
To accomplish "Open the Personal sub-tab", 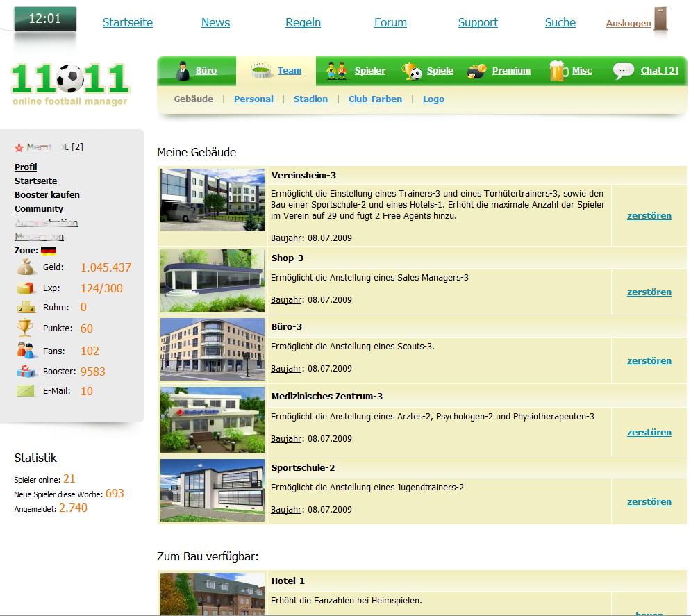I will click(253, 99).
